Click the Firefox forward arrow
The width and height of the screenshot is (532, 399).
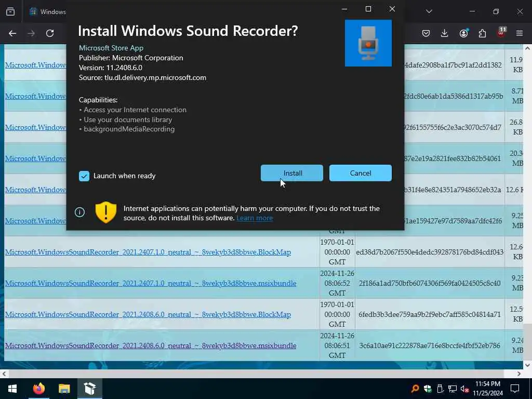[x=31, y=33]
